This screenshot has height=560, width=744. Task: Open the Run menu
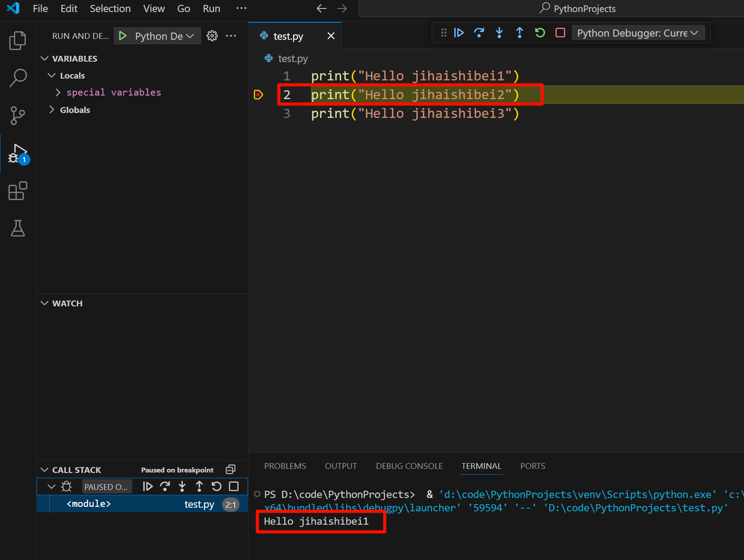point(211,8)
